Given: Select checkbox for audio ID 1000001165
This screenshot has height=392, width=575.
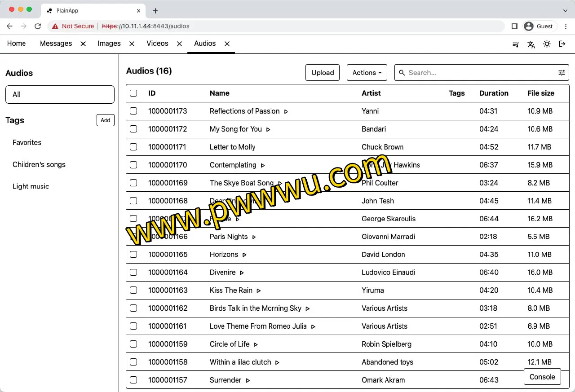Looking at the screenshot, I should tap(133, 255).
